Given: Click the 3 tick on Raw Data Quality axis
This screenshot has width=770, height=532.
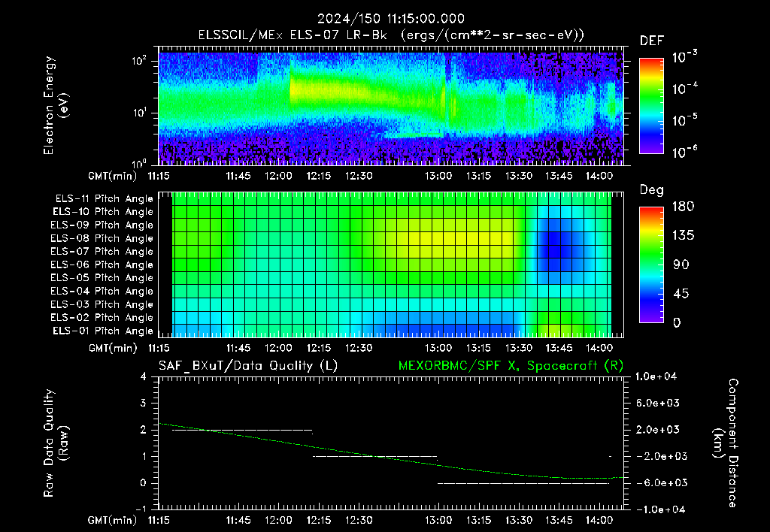Looking at the screenshot, I should click(144, 403).
